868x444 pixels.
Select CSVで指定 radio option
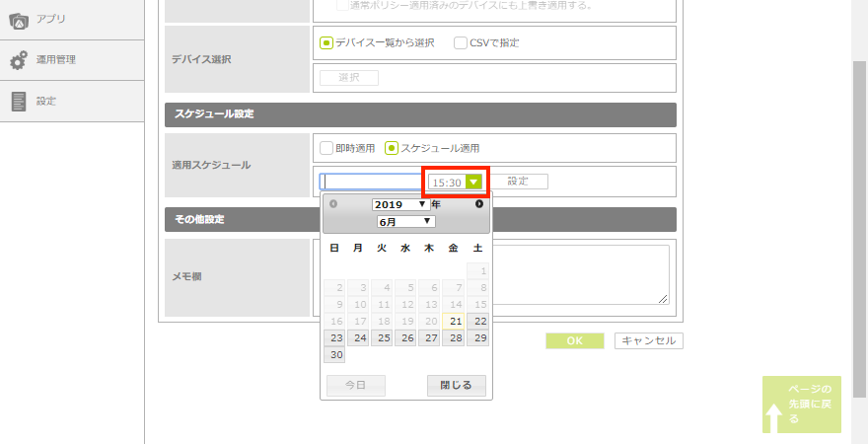pos(461,43)
